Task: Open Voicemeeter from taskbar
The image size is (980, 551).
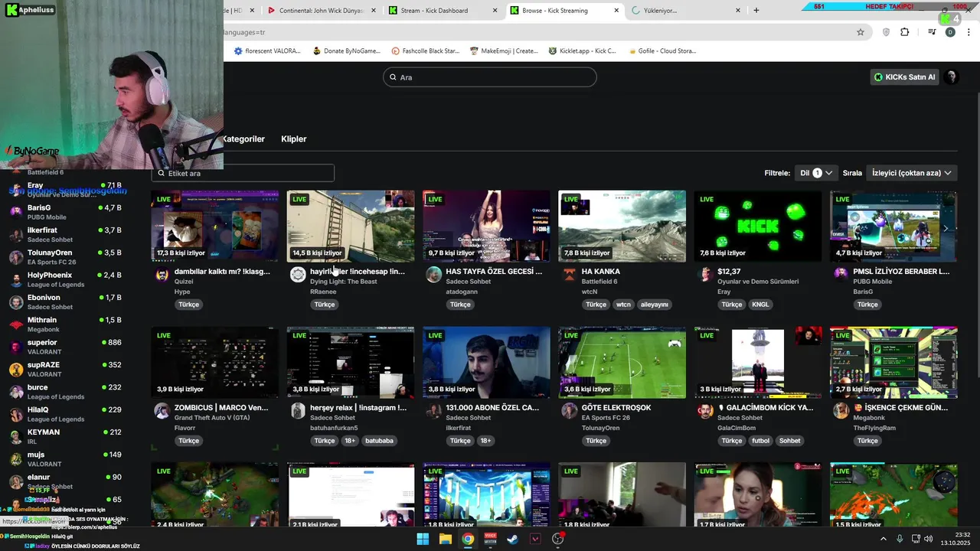Action: 491,539
